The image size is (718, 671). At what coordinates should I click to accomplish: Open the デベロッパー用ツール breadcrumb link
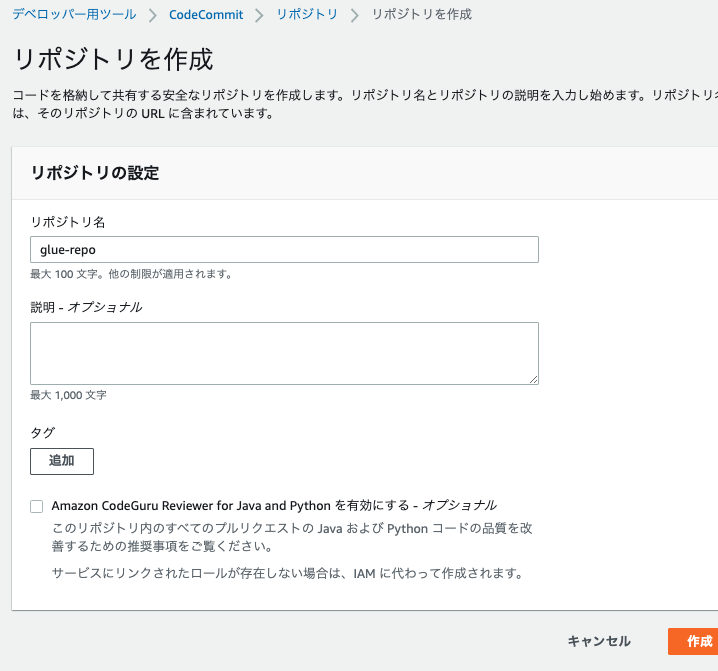pos(74,14)
